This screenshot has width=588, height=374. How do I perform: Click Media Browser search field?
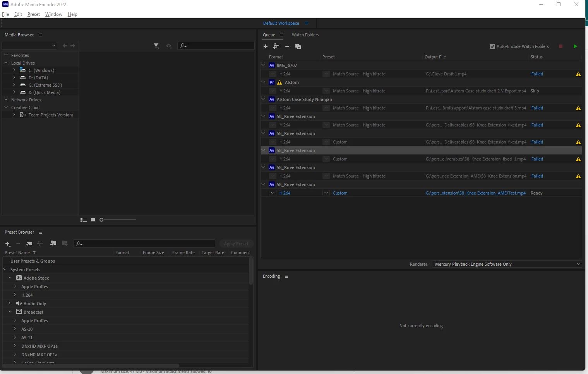click(x=216, y=46)
